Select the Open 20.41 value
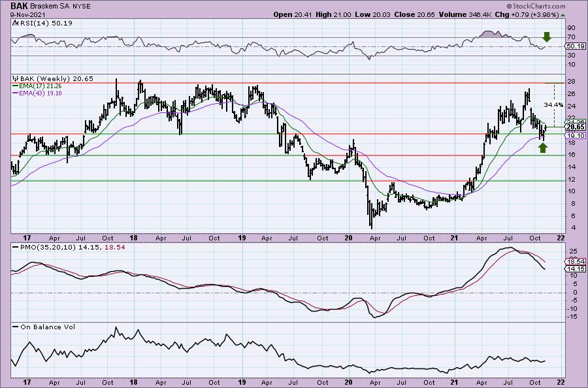588x388 pixels. 293,14
